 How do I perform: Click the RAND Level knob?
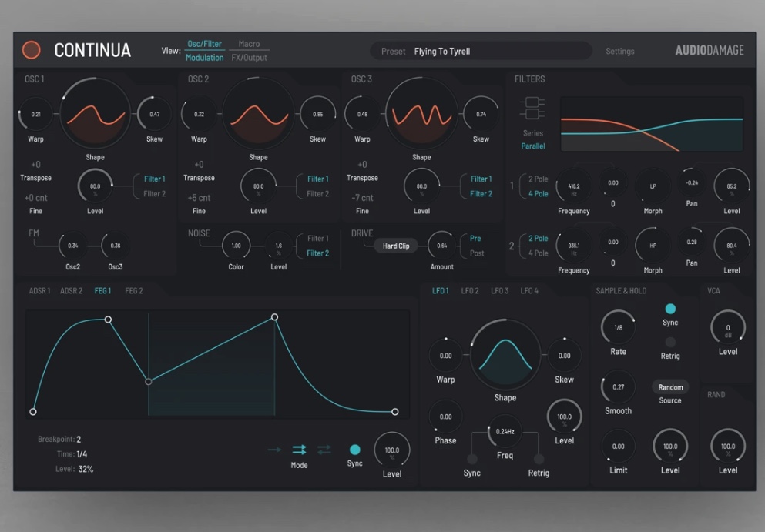click(x=728, y=447)
